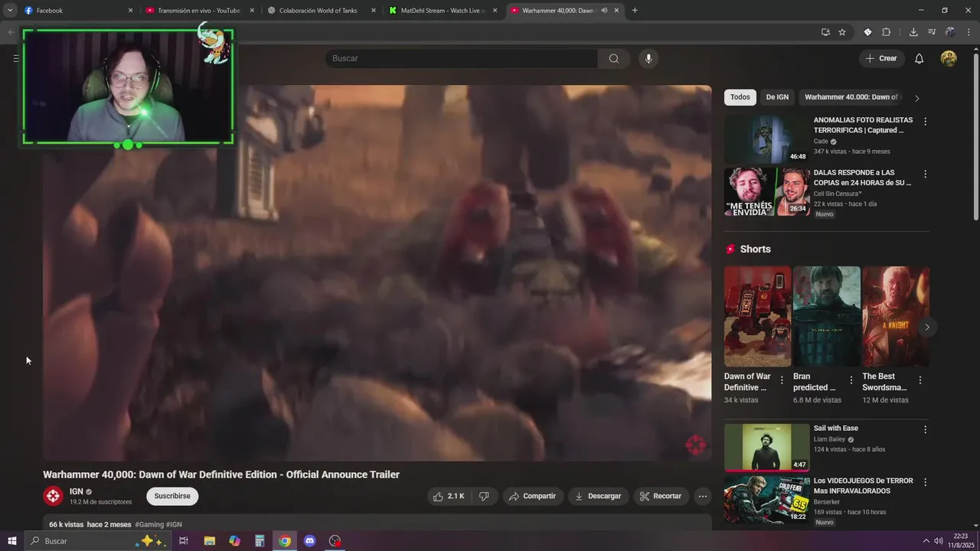
Task: Open the IGN channel avatar
Action: (x=53, y=496)
